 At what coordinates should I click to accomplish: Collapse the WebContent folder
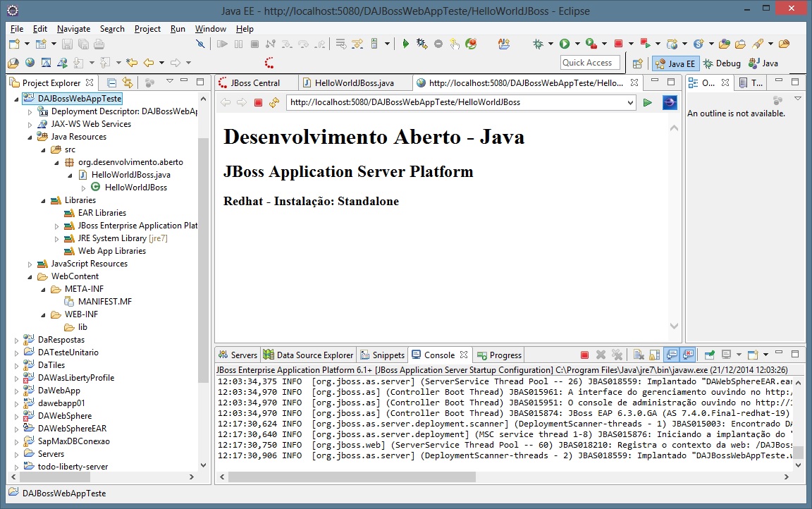coord(30,276)
